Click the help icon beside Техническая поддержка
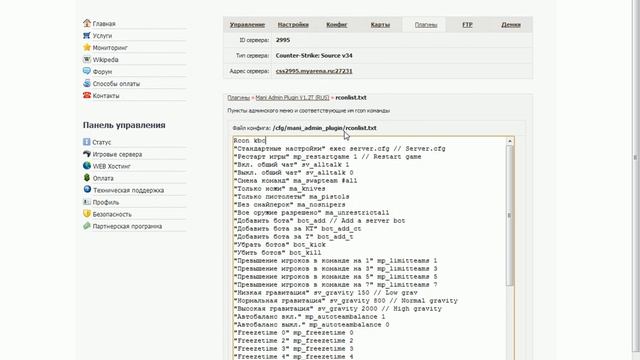 pos(87,189)
